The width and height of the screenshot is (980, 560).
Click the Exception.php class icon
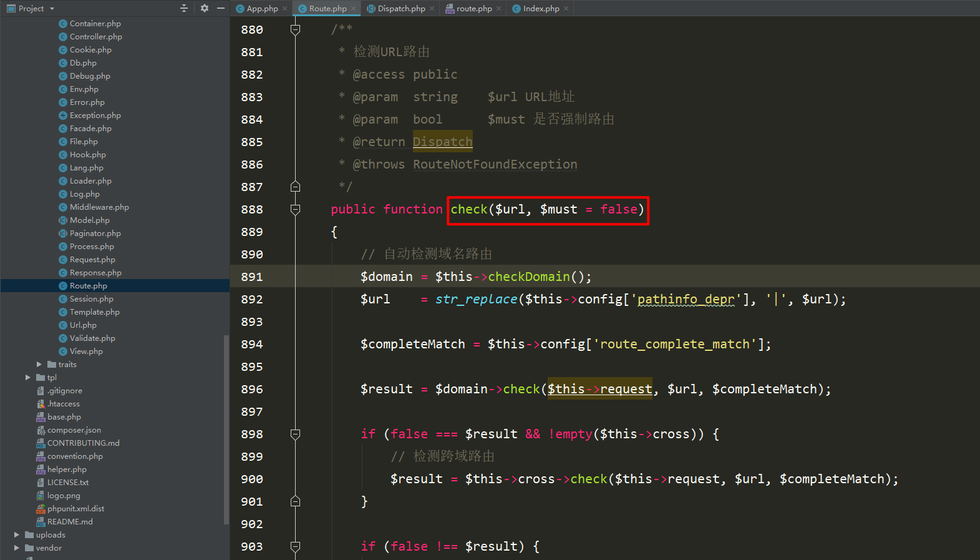(x=63, y=115)
